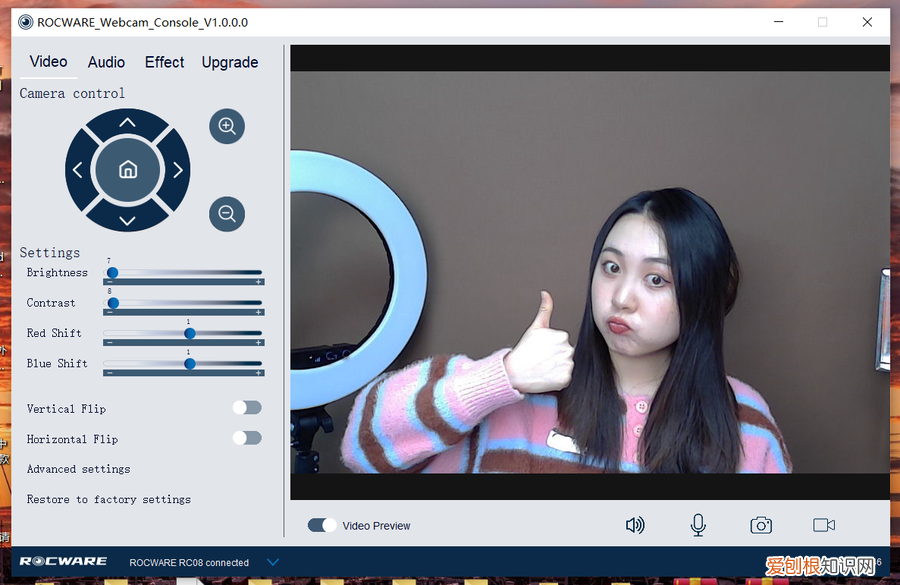The height and width of the screenshot is (585, 900).
Task: Click the plus end of Contrast slider
Action: pyautogui.click(x=258, y=313)
